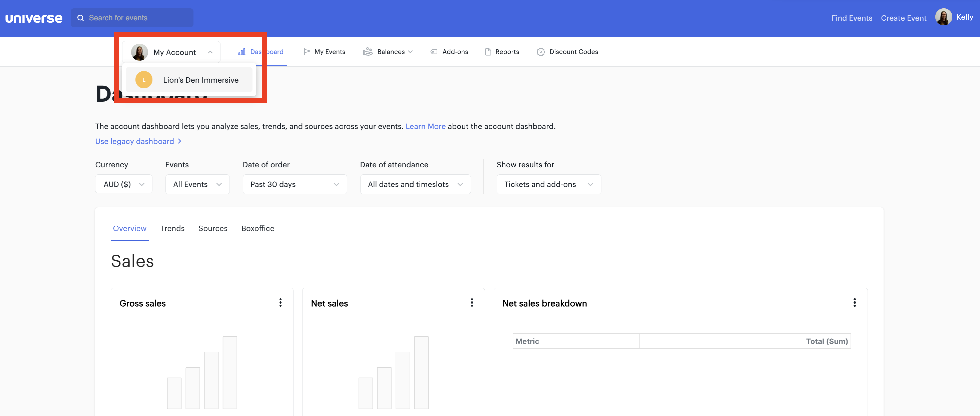Screen dimensions: 980x416
Task: Expand the Balances menu chevron
Action: point(410,52)
